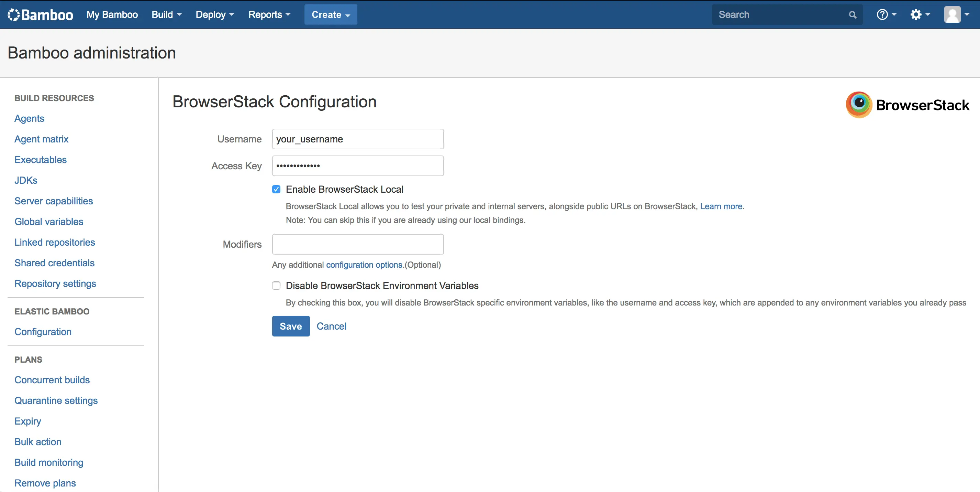Go to My Bamboo page
Screen dimensions: 980x492
point(112,14)
